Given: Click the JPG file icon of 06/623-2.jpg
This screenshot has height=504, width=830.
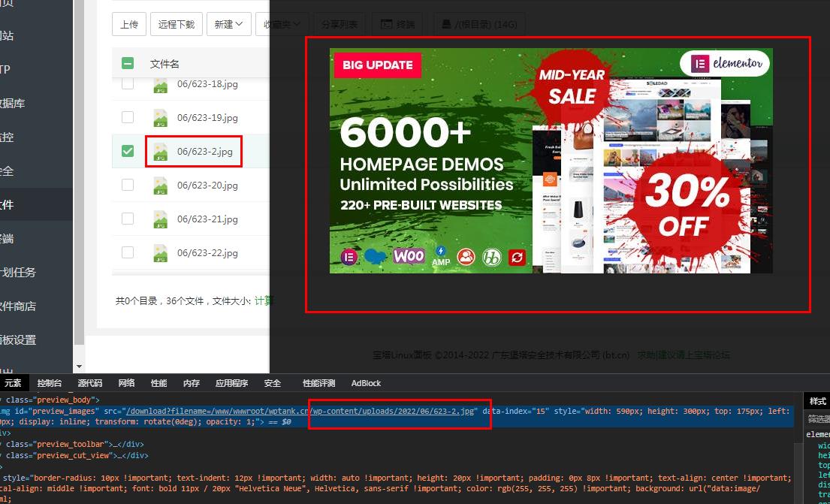Looking at the screenshot, I should [x=161, y=152].
